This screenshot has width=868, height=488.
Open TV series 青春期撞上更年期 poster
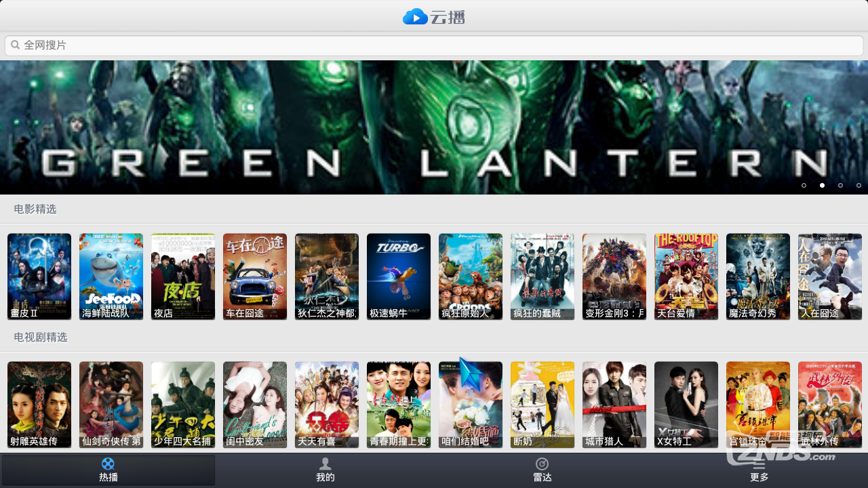pos(399,405)
